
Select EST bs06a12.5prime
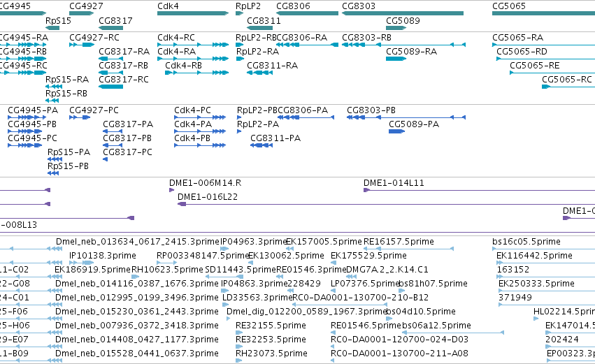(436, 326)
